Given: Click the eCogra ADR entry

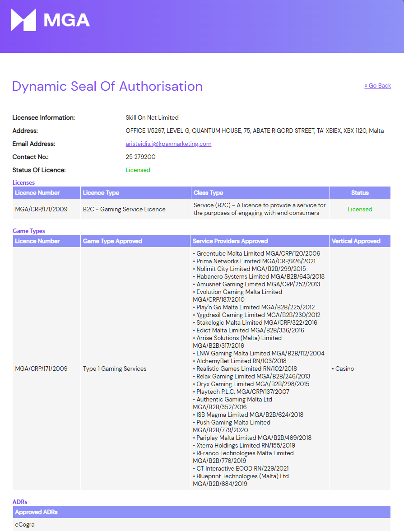Looking at the screenshot, I should coord(25,524).
